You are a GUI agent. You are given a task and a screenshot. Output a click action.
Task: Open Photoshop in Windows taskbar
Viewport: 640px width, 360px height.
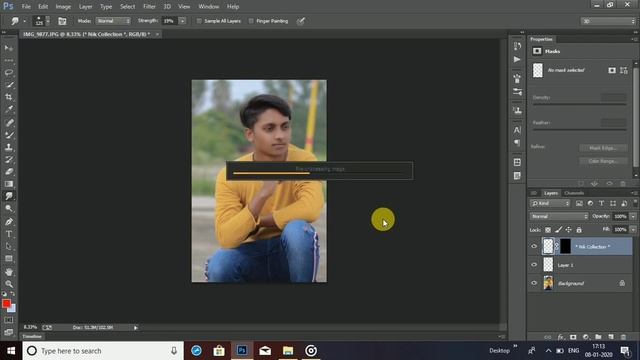(x=242, y=351)
